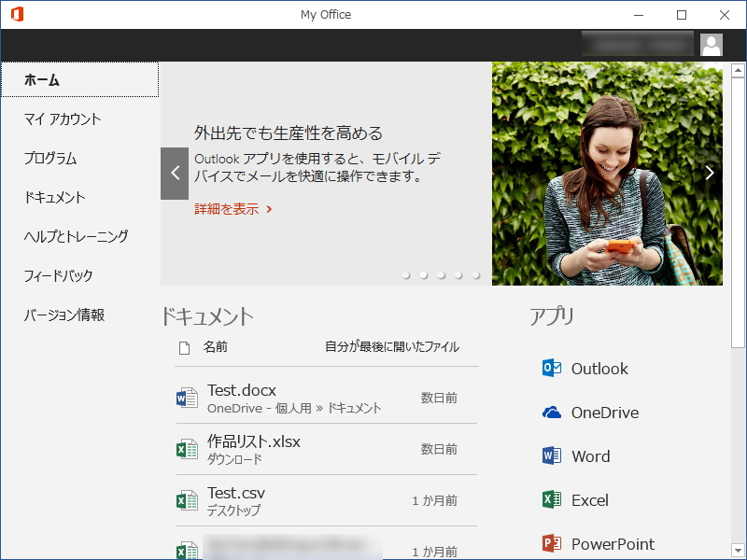Image resolution: width=747 pixels, height=560 pixels.
Task: Launch Outlook from the apps list
Action: (x=599, y=369)
